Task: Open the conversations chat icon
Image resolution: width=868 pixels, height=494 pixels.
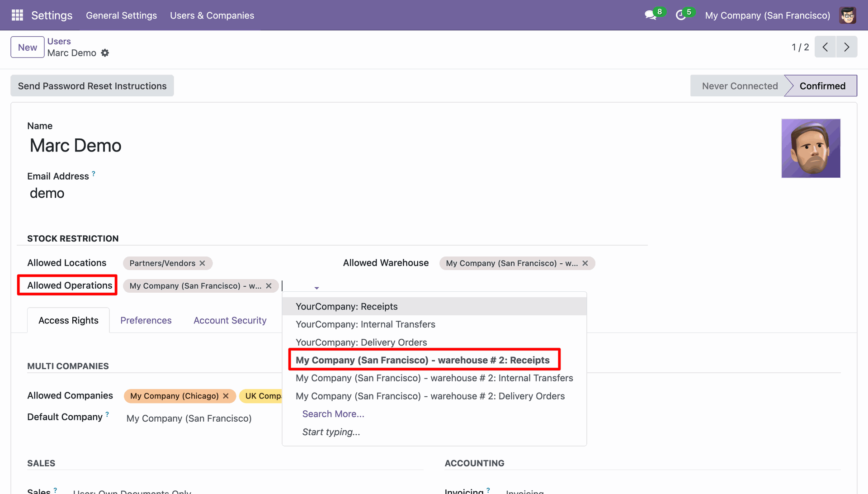Action: (x=651, y=15)
